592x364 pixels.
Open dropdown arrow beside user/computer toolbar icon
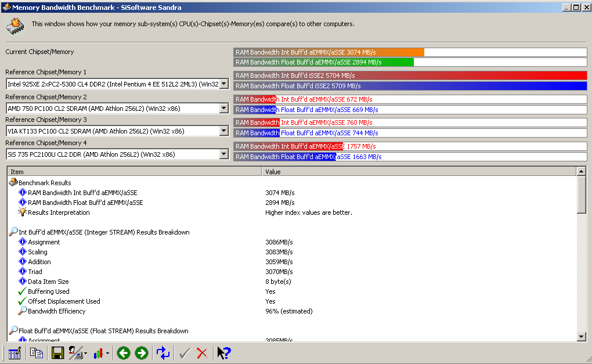(x=86, y=354)
